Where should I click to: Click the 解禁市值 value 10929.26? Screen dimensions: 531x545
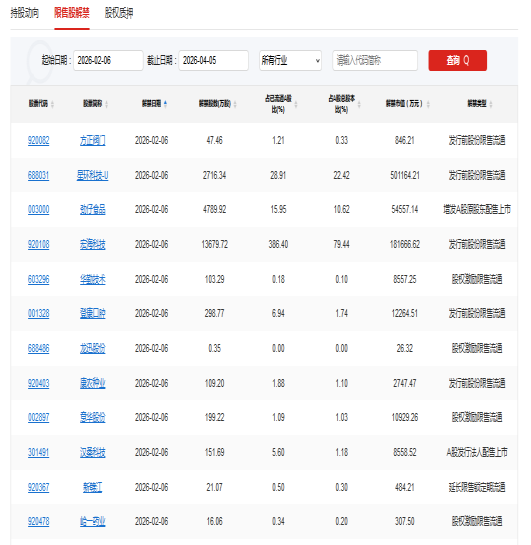tap(405, 417)
